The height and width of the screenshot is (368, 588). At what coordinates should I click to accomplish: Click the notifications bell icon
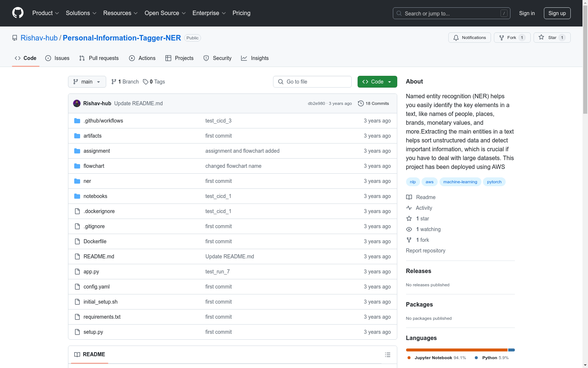pyautogui.click(x=456, y=38)
